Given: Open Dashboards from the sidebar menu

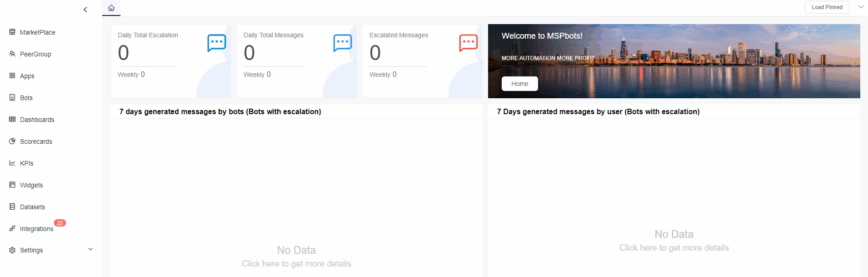Looking at the screenshot, I should tap(37, 120).
